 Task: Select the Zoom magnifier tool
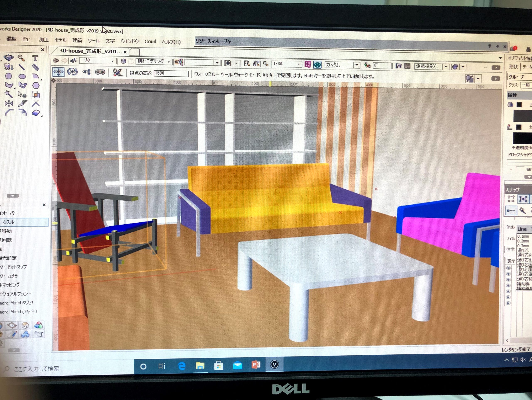[21, 58]
